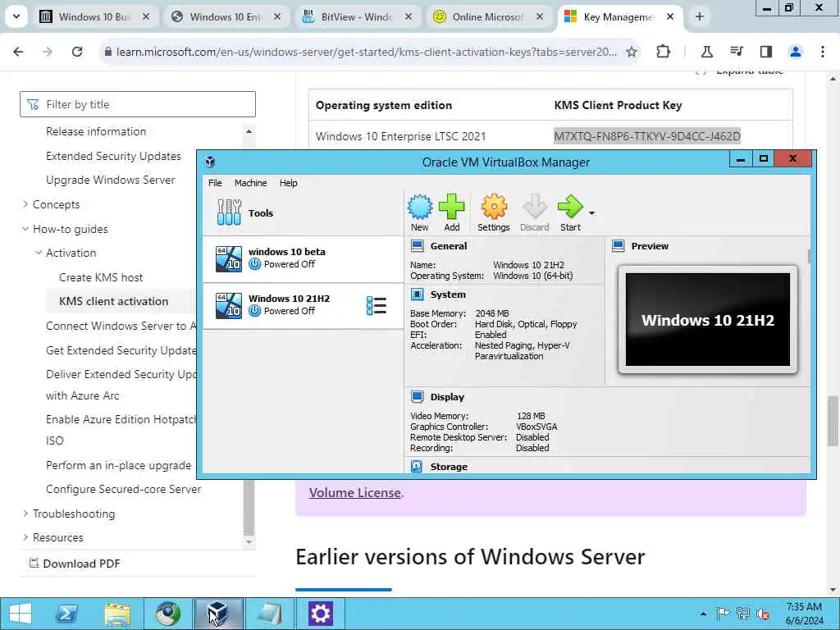
Task: Click the Chrome labs flask icon
Action: [x=706, y=52]
